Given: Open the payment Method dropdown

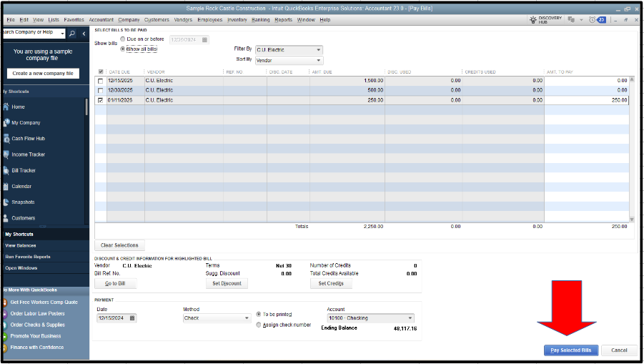Looking at the screenshot, I should [x=217, y=318].
